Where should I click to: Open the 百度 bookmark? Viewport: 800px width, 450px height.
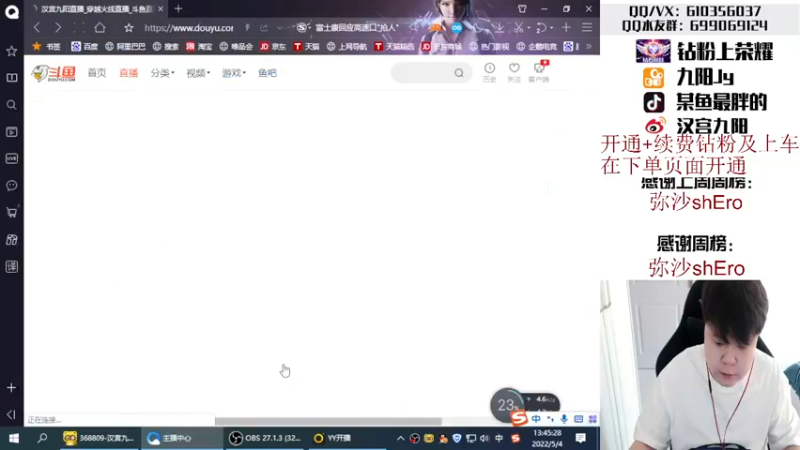point(85,46)
